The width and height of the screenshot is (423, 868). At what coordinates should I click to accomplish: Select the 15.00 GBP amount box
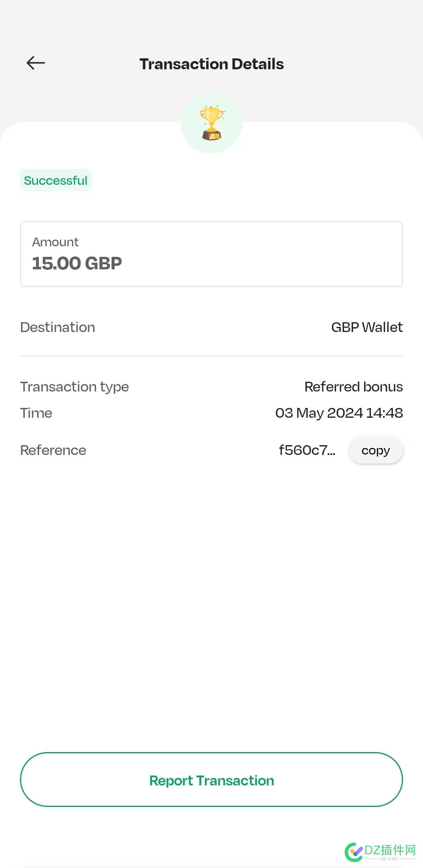[211, 254]
